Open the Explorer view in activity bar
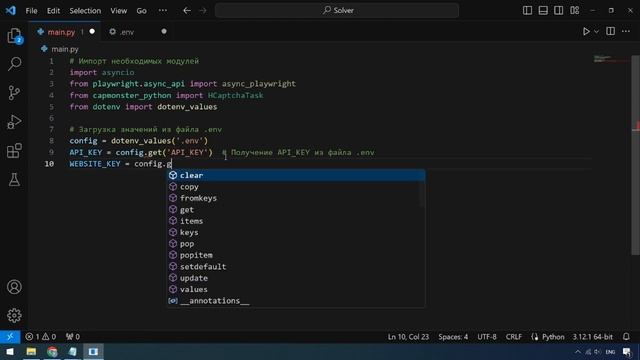This screenshot has width=640, height=360. [x=14, y=36]
